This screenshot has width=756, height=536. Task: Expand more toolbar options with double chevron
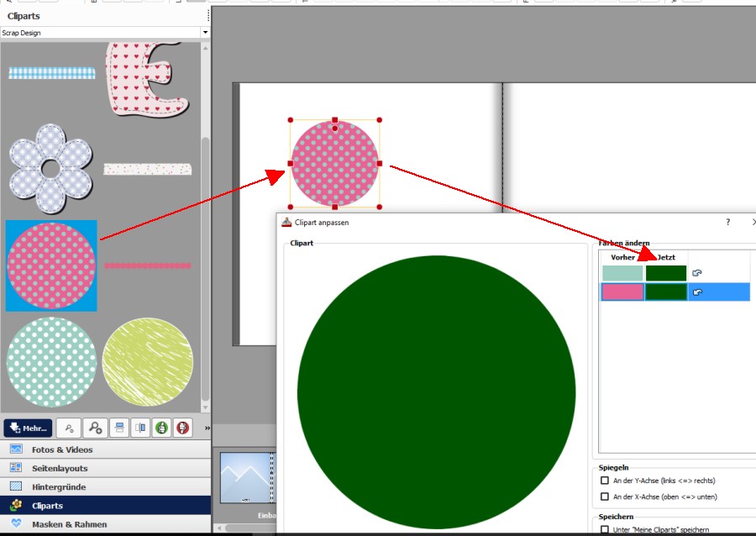coord(207,428)
